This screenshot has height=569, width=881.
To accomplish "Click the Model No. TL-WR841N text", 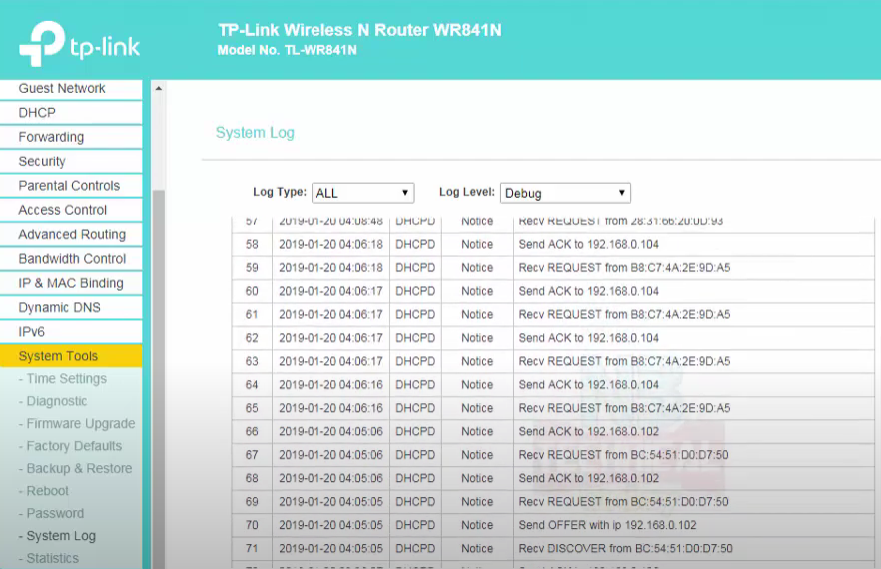I will pos(287,50).
